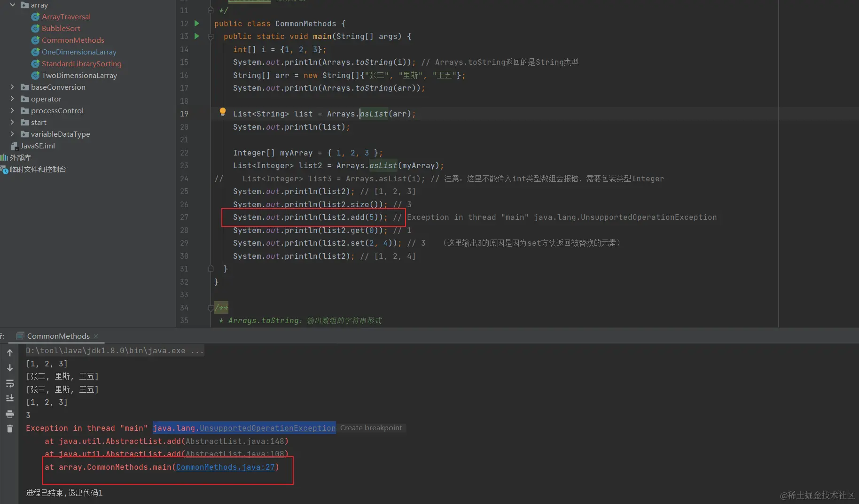
Task: Click the start folder icon
Action: click(25, 123)
